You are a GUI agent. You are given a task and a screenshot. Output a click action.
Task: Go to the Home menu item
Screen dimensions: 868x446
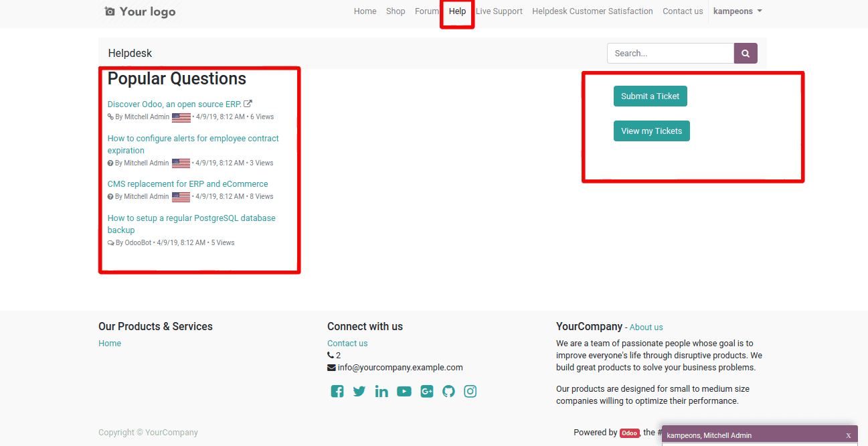coord(365,11)
